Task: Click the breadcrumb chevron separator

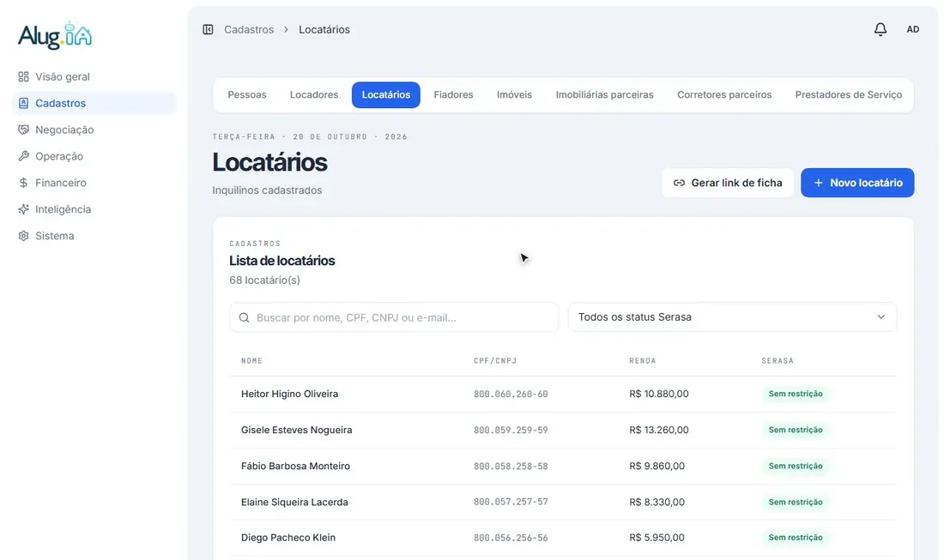Action: 286,29
